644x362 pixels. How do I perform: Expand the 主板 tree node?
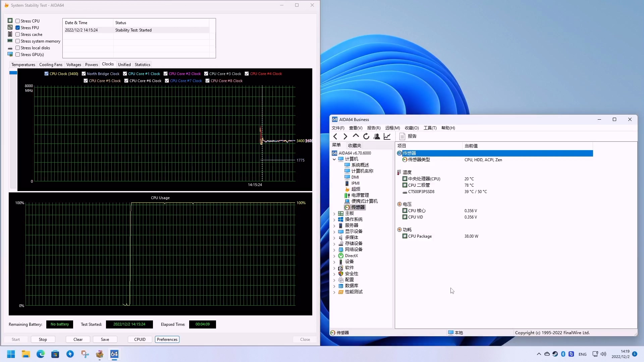tap(334, 214)
